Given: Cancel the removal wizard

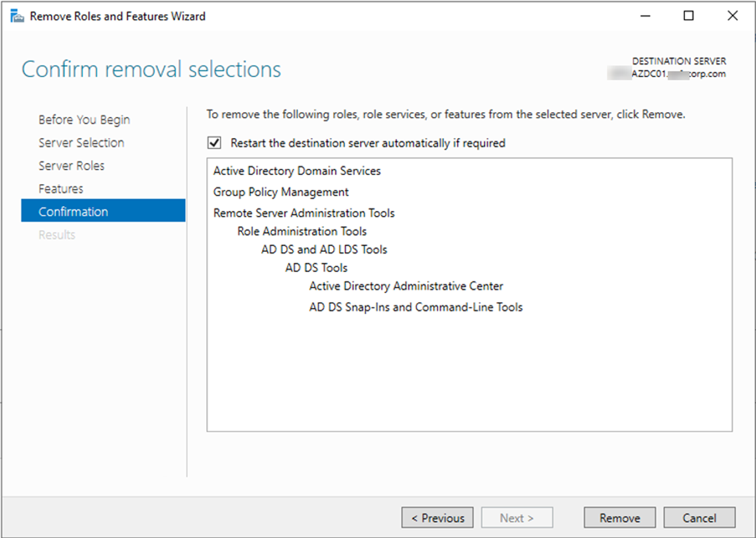Looking at the screenshot, I should (699, 518).
